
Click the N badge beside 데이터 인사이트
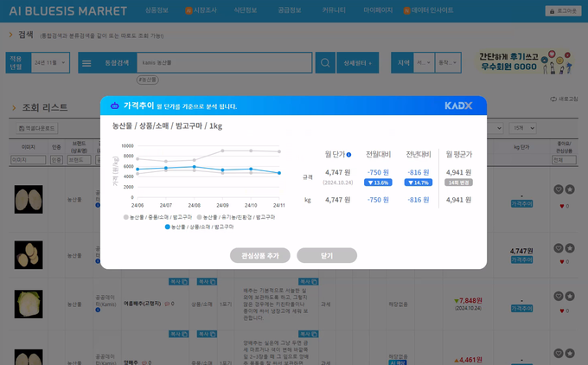406,10
